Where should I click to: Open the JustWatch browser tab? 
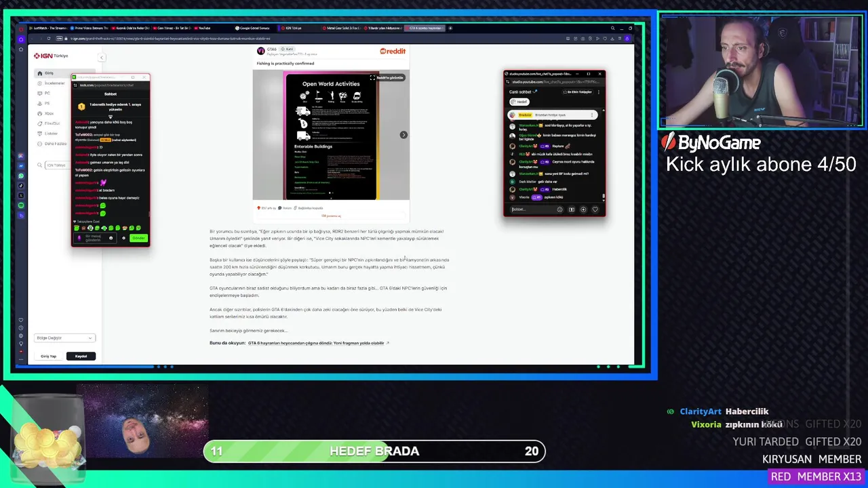[x=47, y=28]
